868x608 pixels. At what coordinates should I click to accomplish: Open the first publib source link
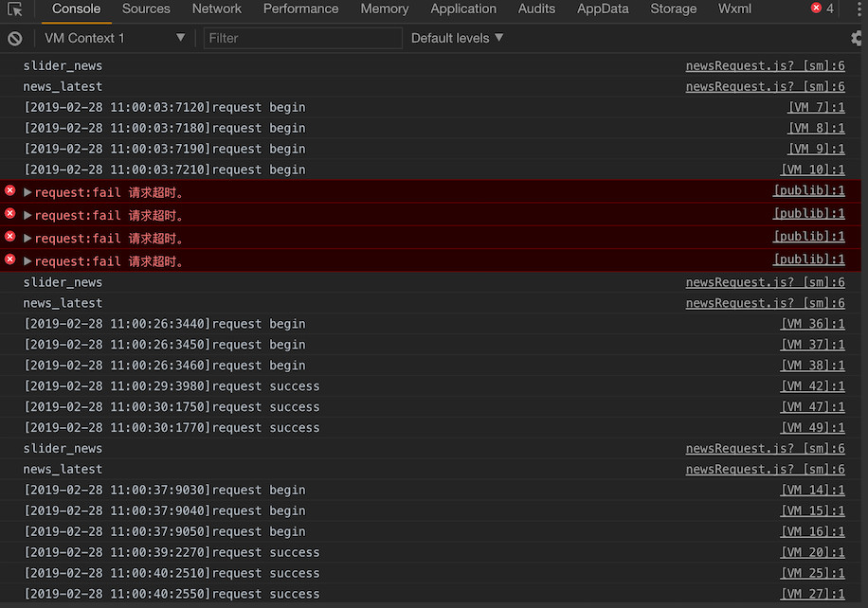pos(808,191)
